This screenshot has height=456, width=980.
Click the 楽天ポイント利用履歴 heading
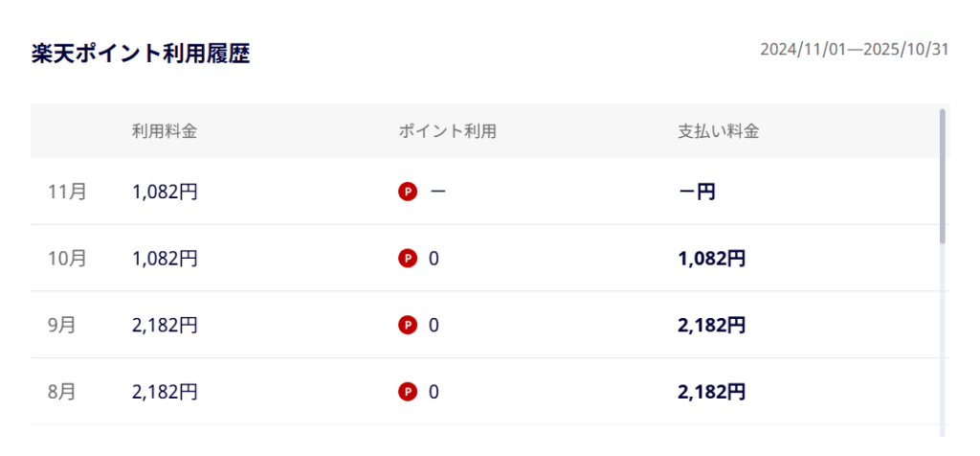141,54
